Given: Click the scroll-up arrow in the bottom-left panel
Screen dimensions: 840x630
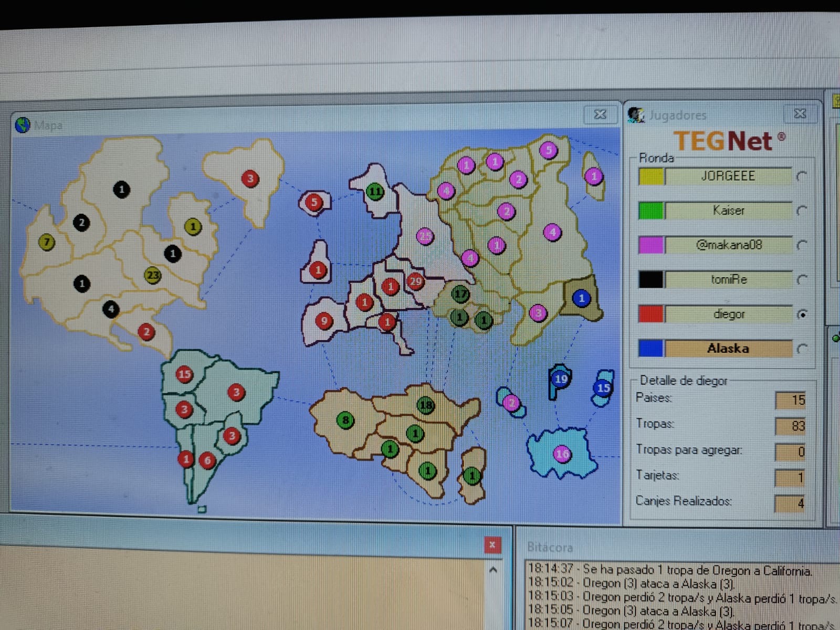Looking at the screenshot, I should tap(493, 570).
